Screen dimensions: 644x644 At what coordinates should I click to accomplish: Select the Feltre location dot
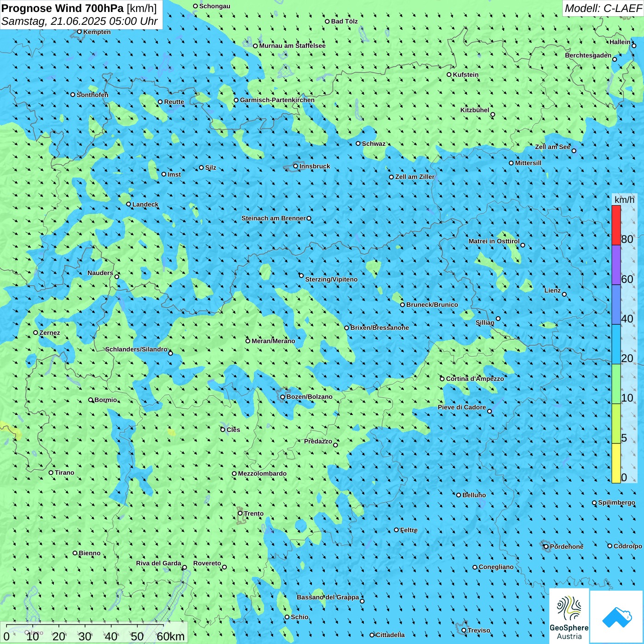tap(396, 530)
